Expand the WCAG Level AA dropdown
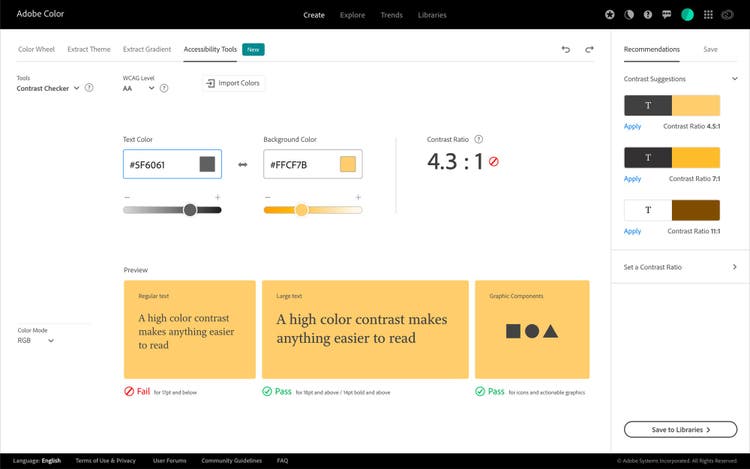The image size is (750, 469). 138,88
